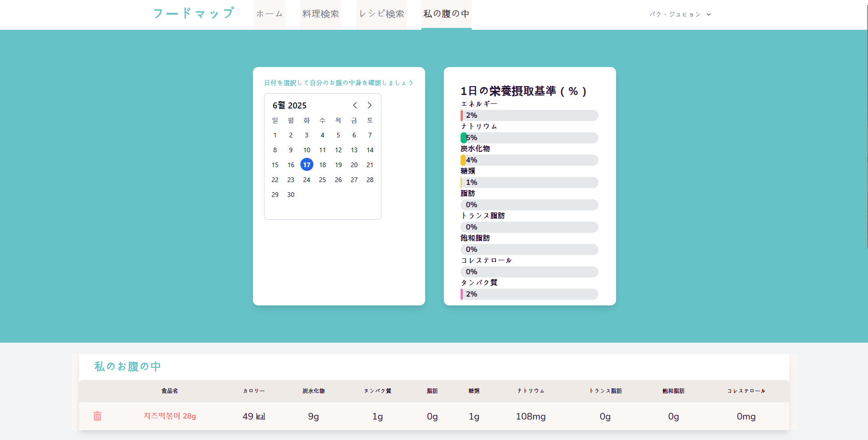Click the ナトリウム table column header
Viewport: 868px width, 440px height.
click(x=531, y=391)
